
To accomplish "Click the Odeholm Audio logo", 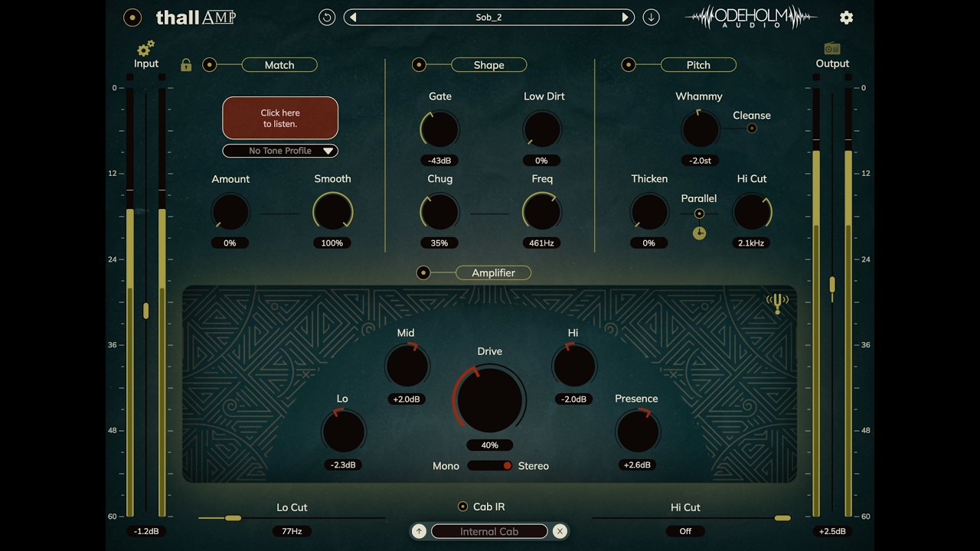I will point(751,17).
